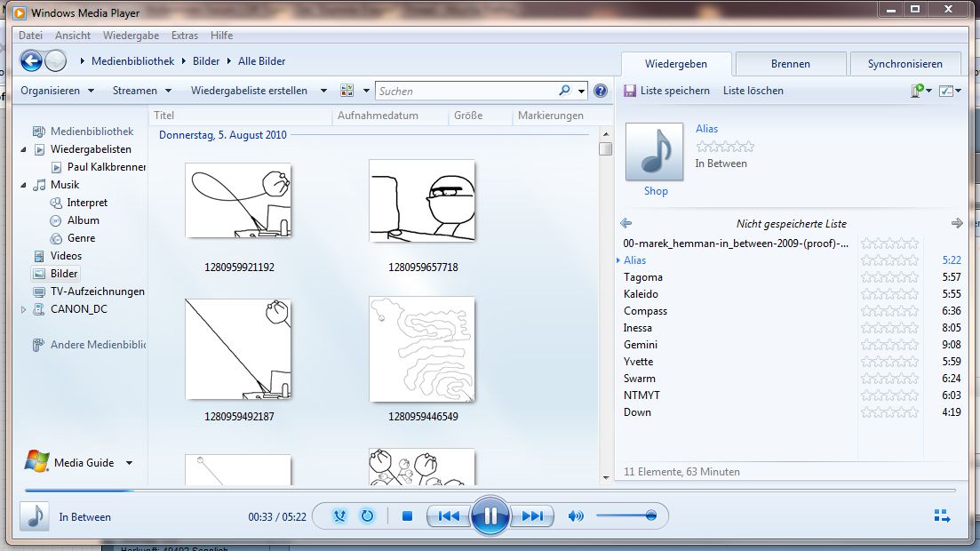
Task: Switch to the Brennen tab
Action: click(x=790, y=64)
